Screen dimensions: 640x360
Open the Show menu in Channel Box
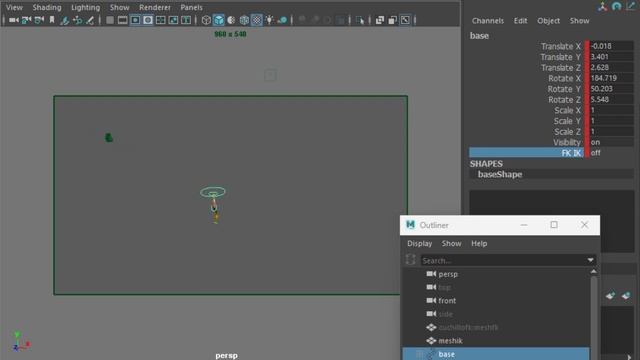pos(579,21)
